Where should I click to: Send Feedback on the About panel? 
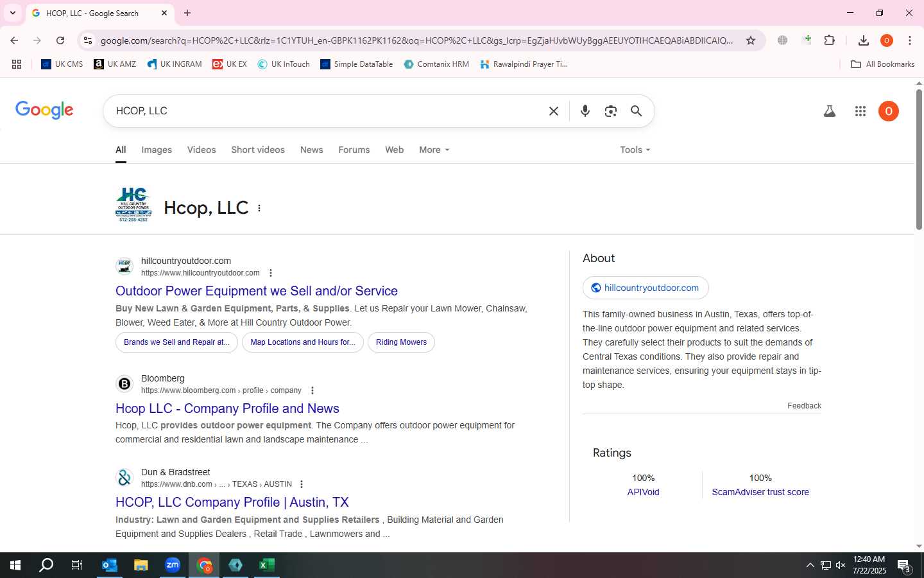click(x=804, y=406)
